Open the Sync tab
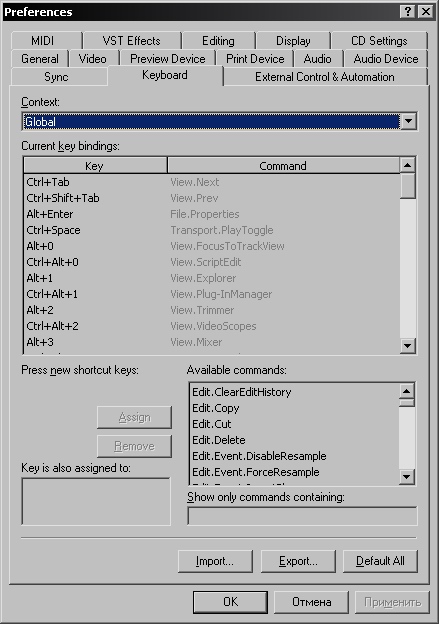 [x=56, y=77]
